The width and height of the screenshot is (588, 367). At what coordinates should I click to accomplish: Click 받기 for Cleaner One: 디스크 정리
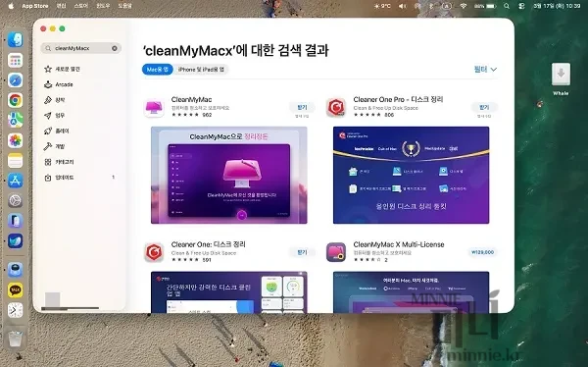pyautogui.click(x=302, y=252)
